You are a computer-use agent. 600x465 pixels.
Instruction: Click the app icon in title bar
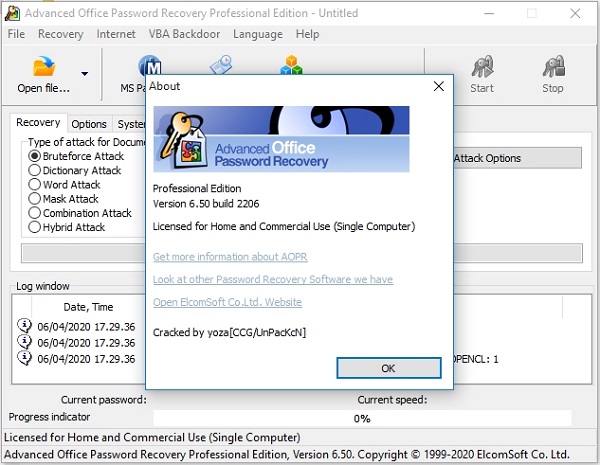(x=12, y=13)
